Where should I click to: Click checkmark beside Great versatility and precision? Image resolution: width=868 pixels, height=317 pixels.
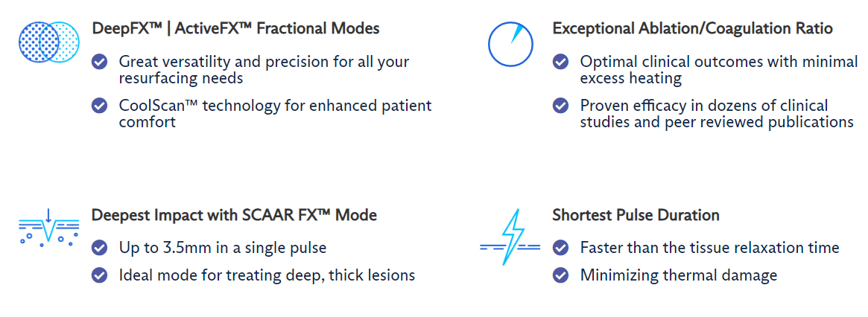coord(100,62)
